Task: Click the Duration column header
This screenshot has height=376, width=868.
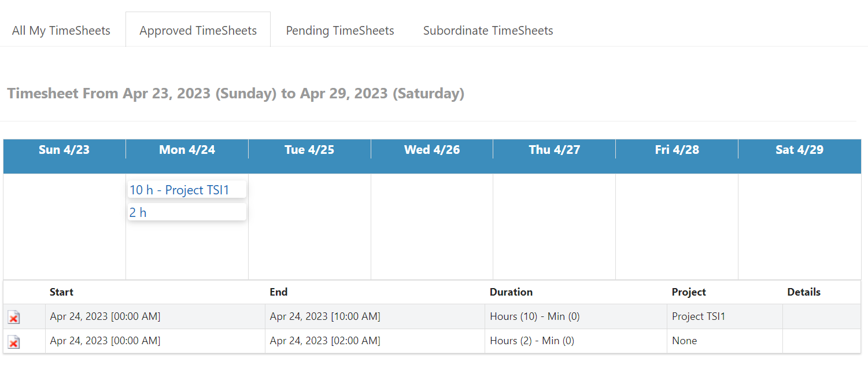Action: click(x=511, y=292)
